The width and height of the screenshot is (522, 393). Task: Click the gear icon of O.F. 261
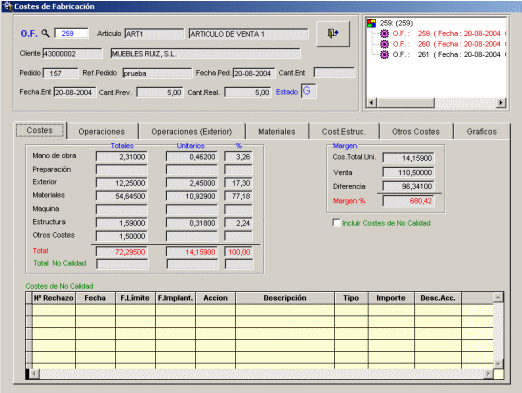point(384,54)
